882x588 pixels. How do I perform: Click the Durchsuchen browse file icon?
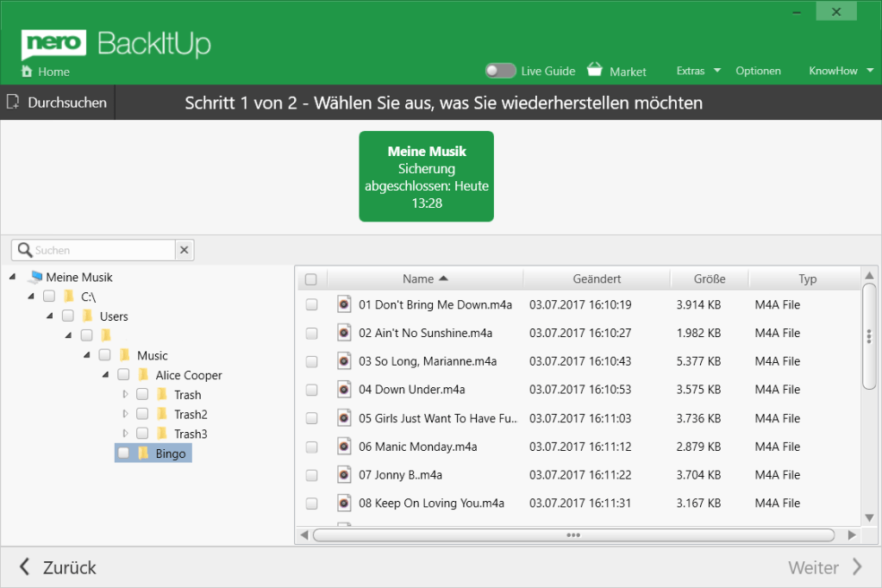[13, 103]
